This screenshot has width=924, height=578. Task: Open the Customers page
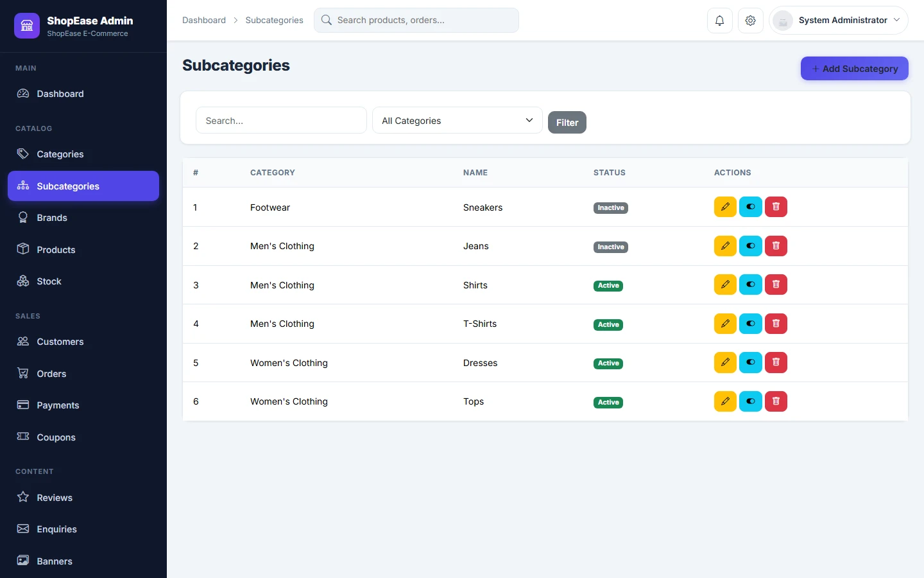coord(83,342)
